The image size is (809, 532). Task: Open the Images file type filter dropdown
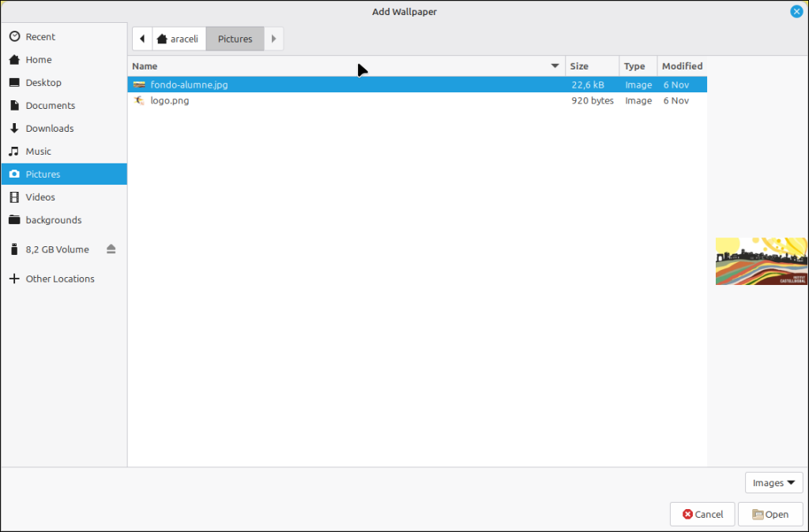[773, 483]
